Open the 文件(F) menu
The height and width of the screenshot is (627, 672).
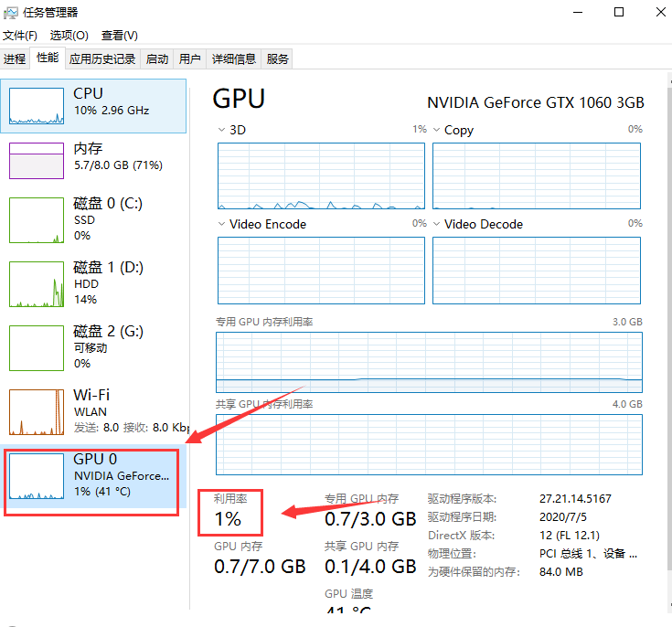pyautogui.click(x=20, y=36)
